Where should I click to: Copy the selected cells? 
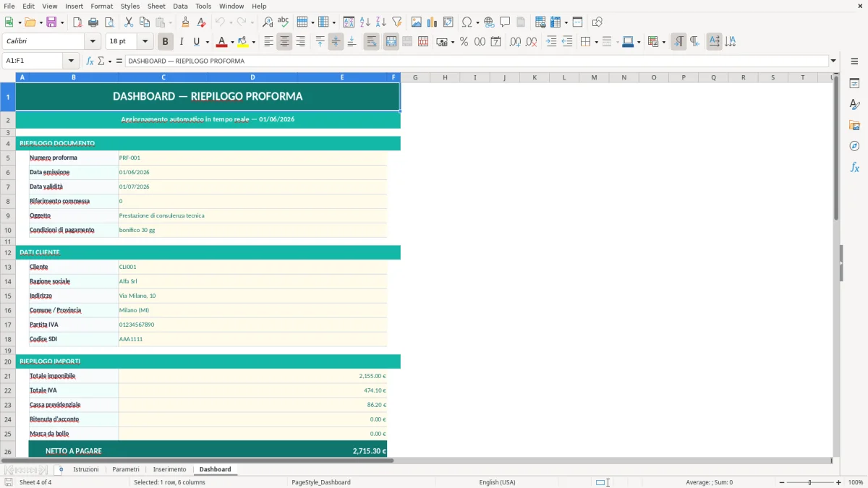145,22
